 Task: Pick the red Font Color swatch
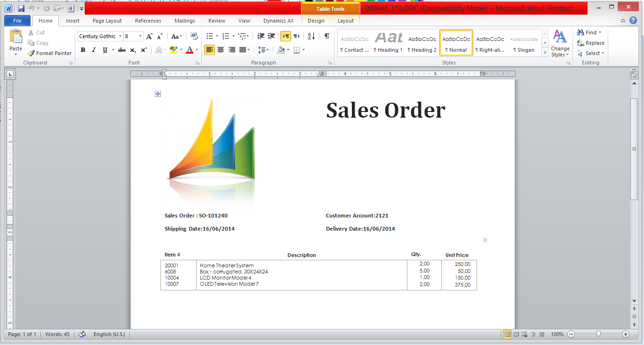pos(190,50)
